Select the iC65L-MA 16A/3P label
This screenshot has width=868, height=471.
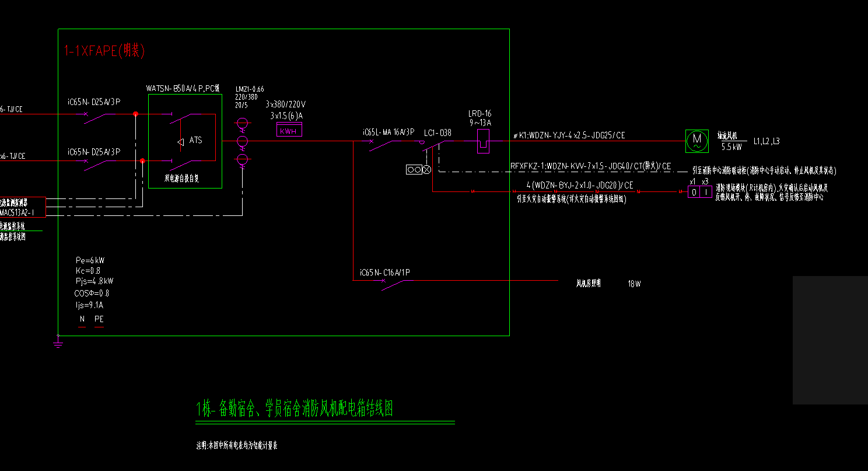388,132
